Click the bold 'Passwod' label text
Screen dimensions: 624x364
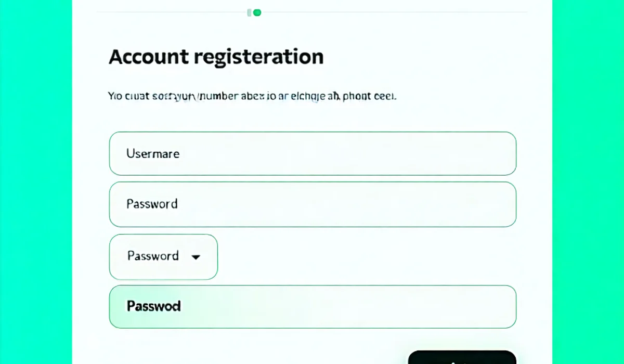tap(153, 306)
